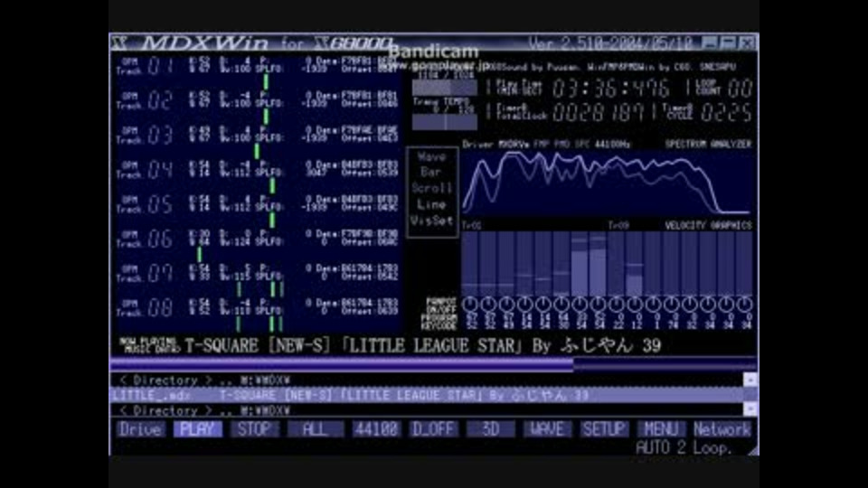Select the LITTLE_.mdx file row
The width and height of the screenshot is (868, 488).
tap(428, 395)
